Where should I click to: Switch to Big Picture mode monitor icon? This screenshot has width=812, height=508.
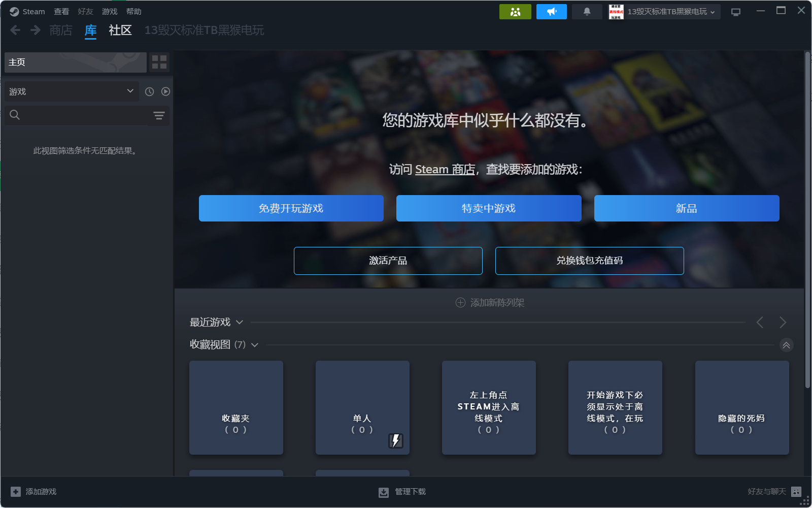(x=735, y=12)
